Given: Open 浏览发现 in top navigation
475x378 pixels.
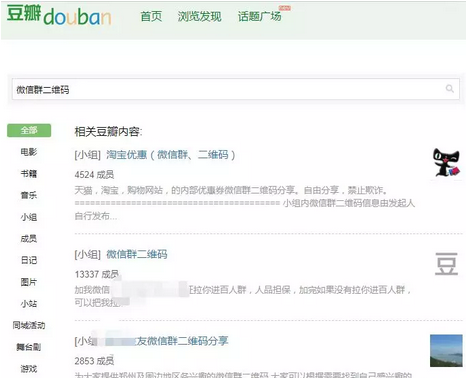Looking at the screenshot, I should 199,16.
